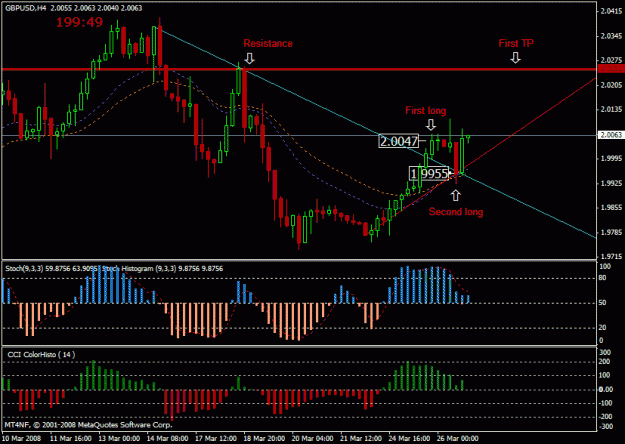This screenshot has width=625, height=444.
Task: Click the -200 level on CCI scale
Action: (606, 417)
